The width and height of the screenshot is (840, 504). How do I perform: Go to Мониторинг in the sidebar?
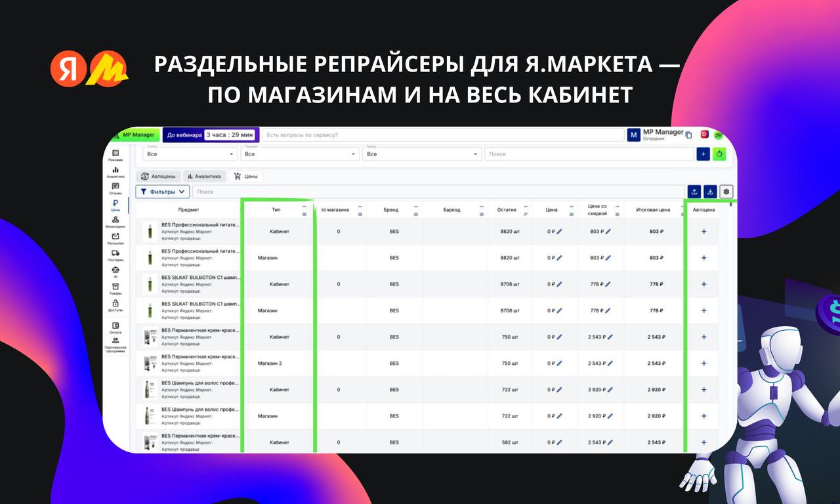[x=115, y=221]
